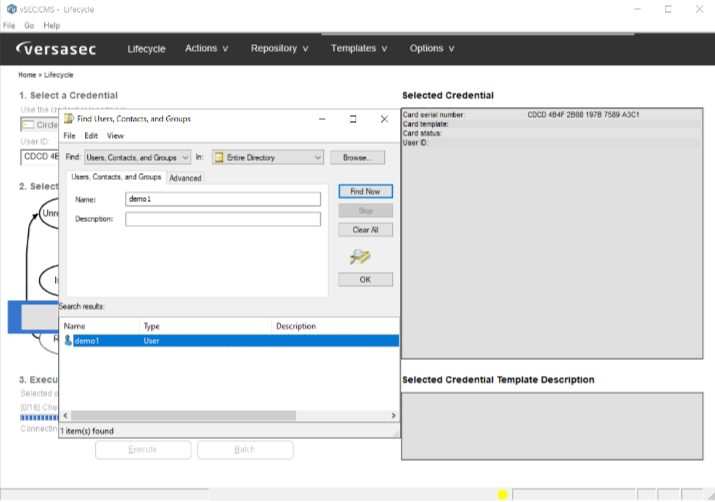Click in the Name input field
Image resolution: width=715 pixels, height=502 pixels.
point(223,199)
